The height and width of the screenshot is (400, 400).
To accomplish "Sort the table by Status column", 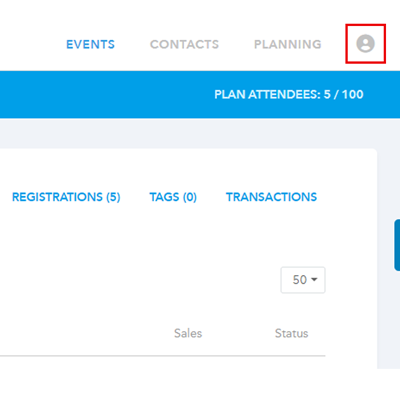I will [x=291, y=333].
